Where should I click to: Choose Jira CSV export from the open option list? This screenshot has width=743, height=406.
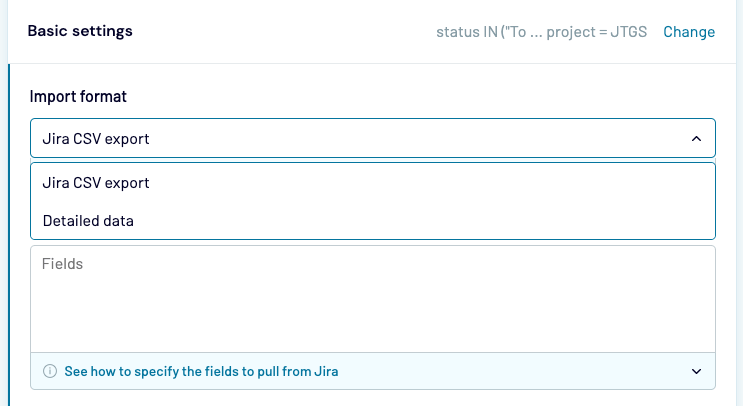96,183
